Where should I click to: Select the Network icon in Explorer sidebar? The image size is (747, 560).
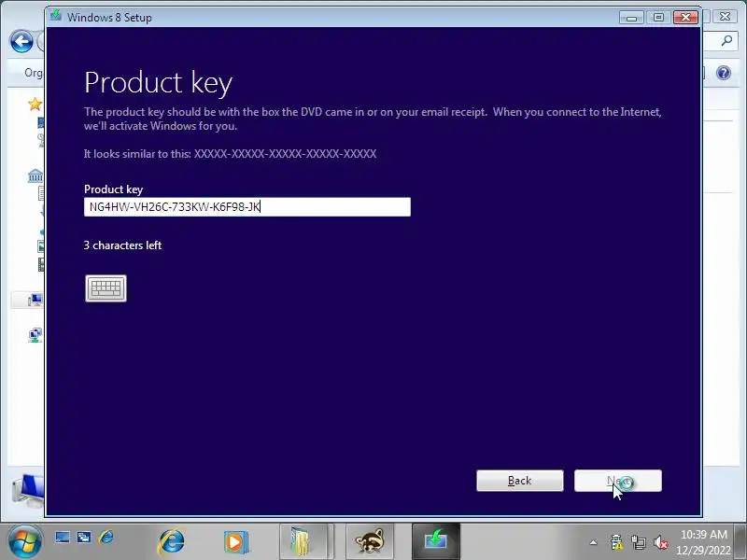pyautogui.click(x=35, y=335)
